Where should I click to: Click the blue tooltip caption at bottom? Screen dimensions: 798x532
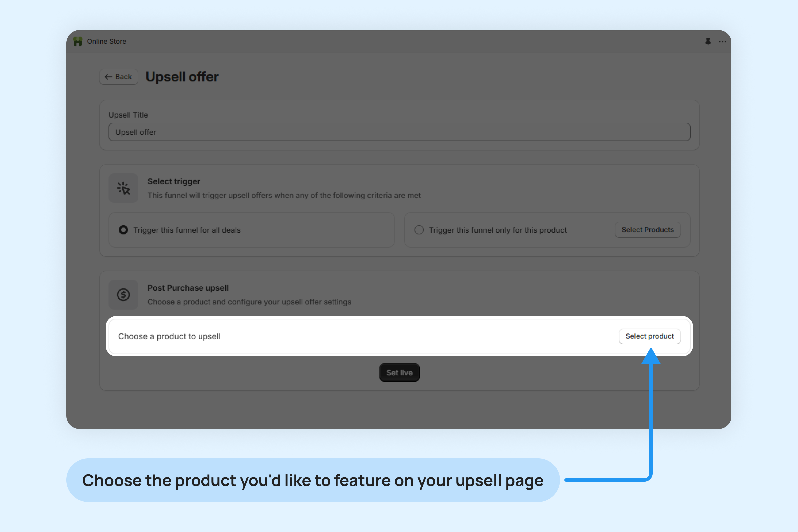[x=313, y=480]
